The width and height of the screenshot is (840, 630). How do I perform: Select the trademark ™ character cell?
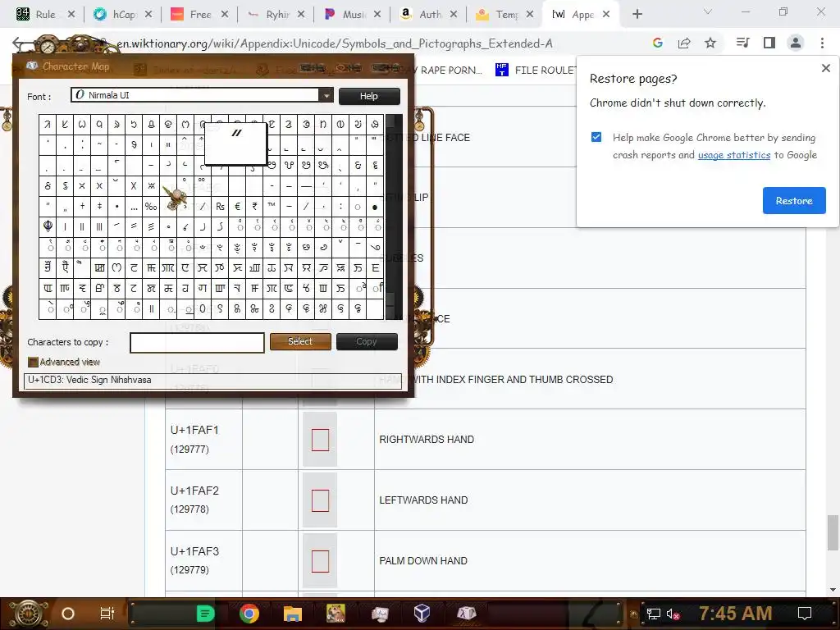tap(272, 206)
